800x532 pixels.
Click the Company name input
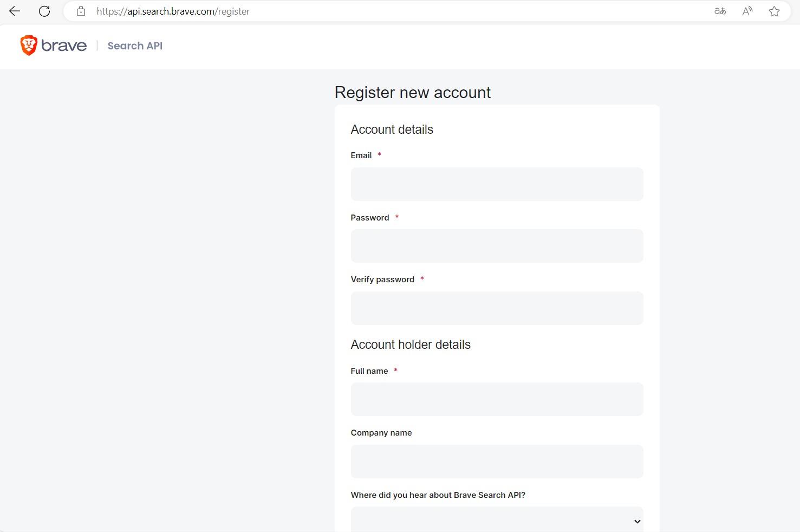coord(497,462)
